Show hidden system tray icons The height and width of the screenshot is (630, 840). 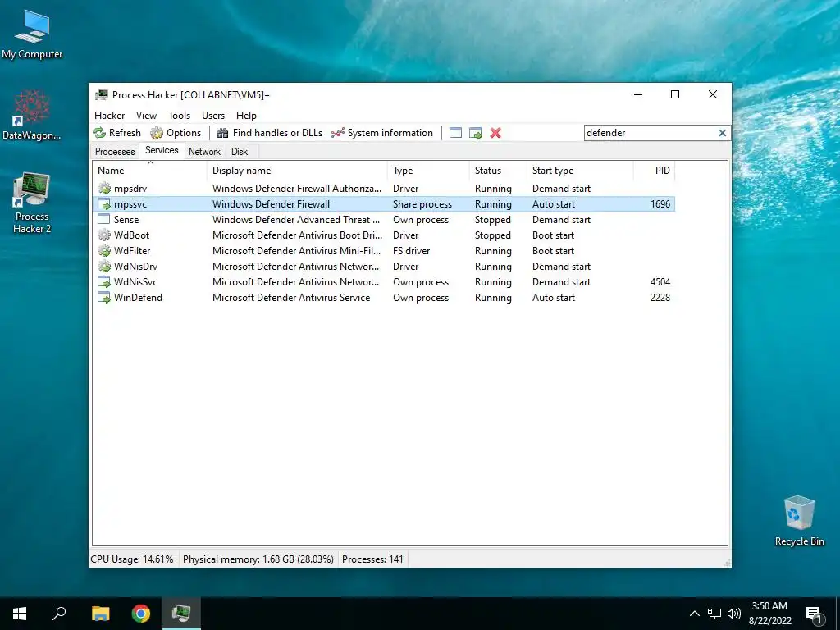[x=694, y=614]
